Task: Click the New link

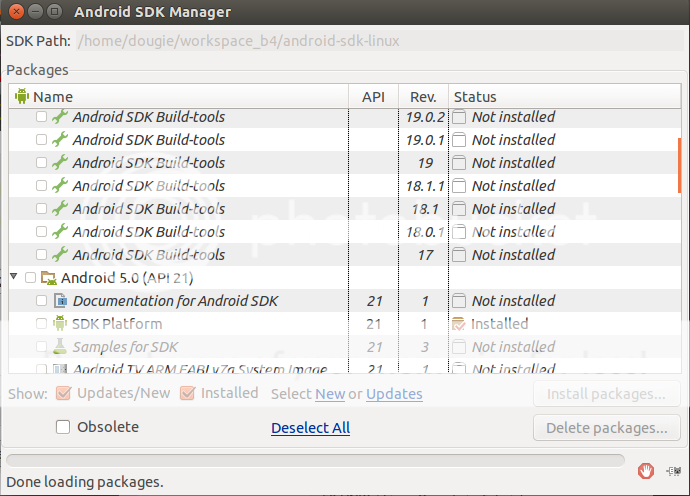Action: (x=330, y=394)
